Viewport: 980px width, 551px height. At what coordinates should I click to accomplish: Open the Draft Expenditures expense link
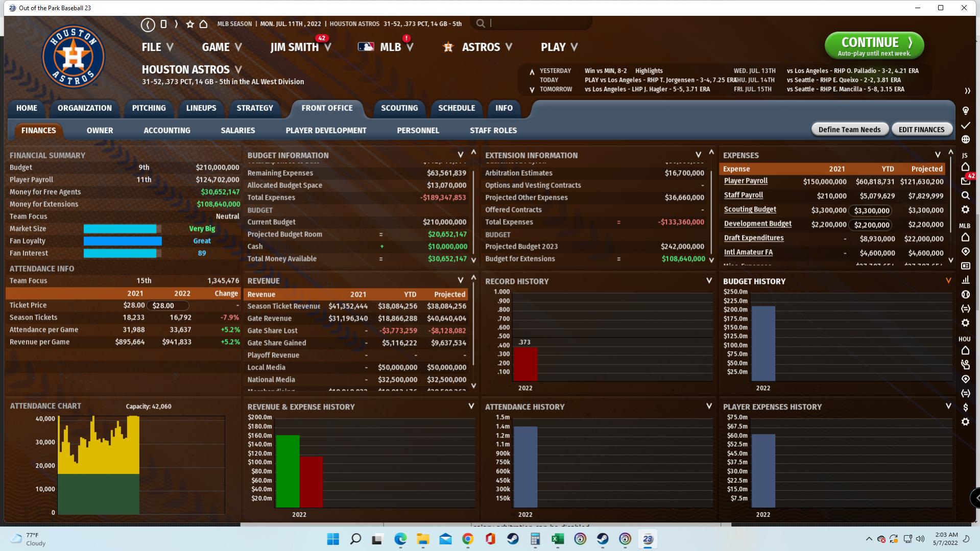pos(754,238)
